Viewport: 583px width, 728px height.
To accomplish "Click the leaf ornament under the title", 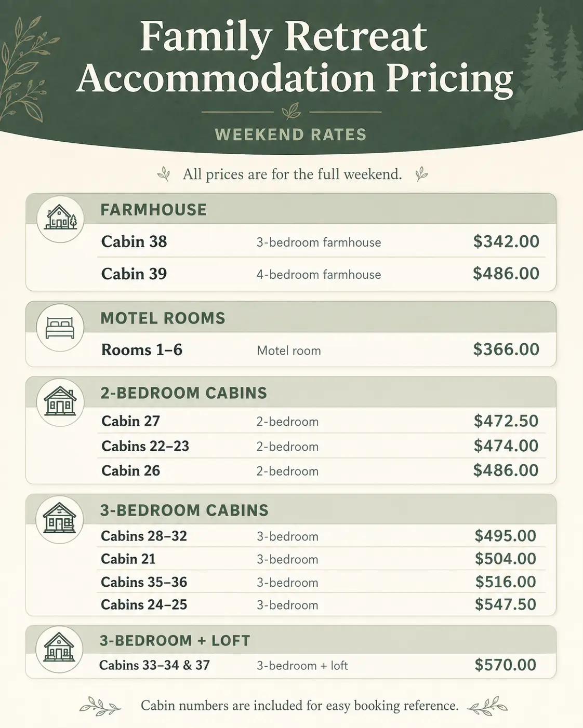I will pos(291,111).
